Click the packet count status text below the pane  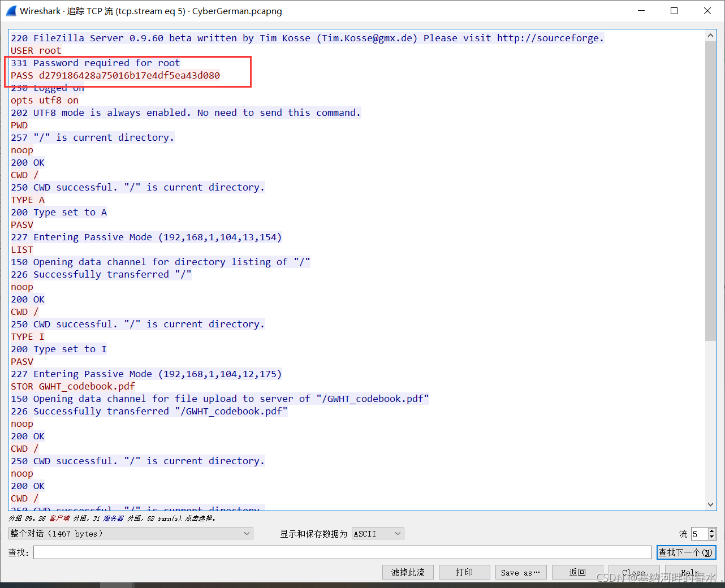[x=112, y=518]
